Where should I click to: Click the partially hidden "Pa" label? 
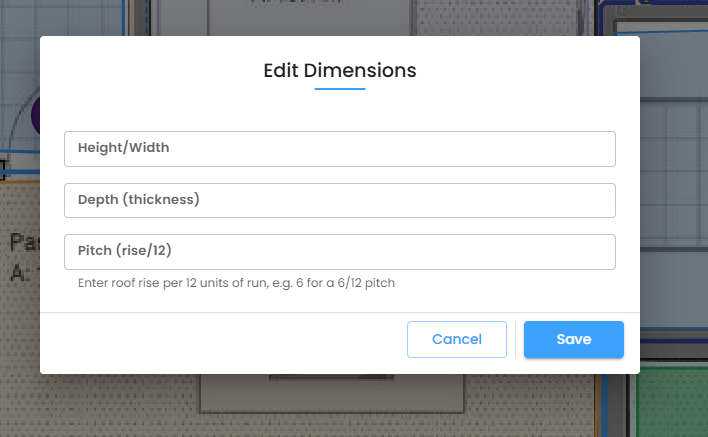[x=25, y=242]
